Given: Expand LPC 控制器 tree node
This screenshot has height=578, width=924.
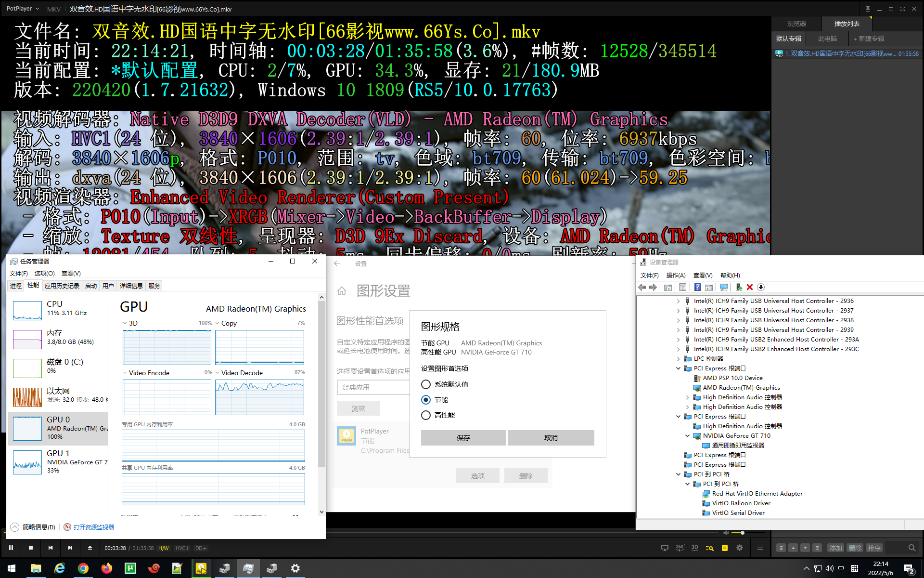Looking at the screenshot, I should (x=678, y=359).
